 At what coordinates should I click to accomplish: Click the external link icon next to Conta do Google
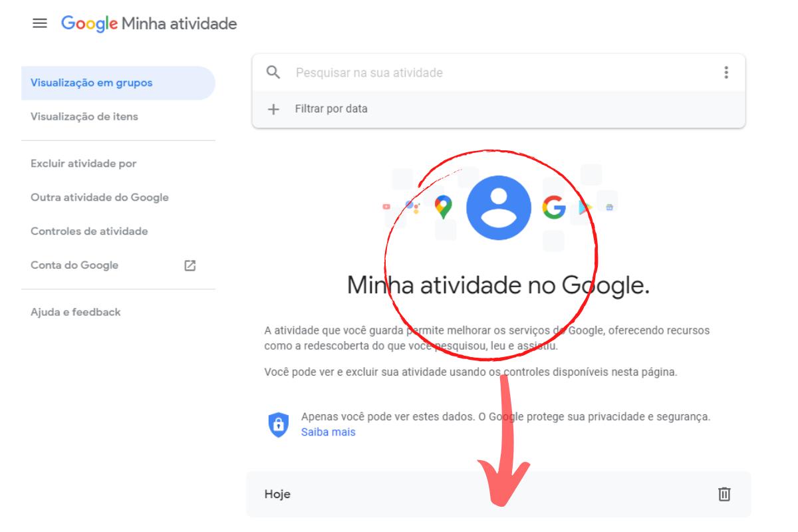[x=190, y=265]
